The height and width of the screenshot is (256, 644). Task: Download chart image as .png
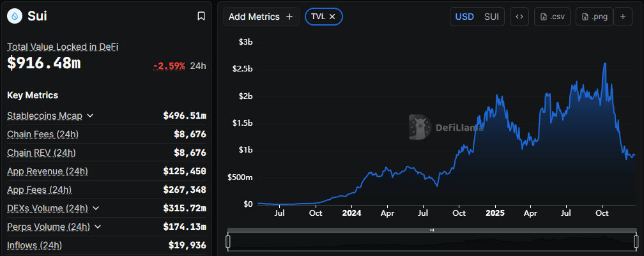tap(594, 17)
